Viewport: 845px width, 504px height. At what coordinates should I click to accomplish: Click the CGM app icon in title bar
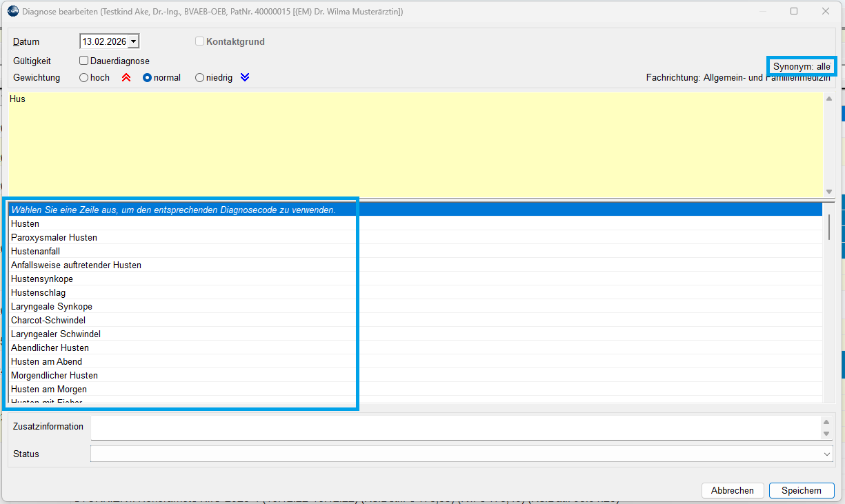[12, 11]
